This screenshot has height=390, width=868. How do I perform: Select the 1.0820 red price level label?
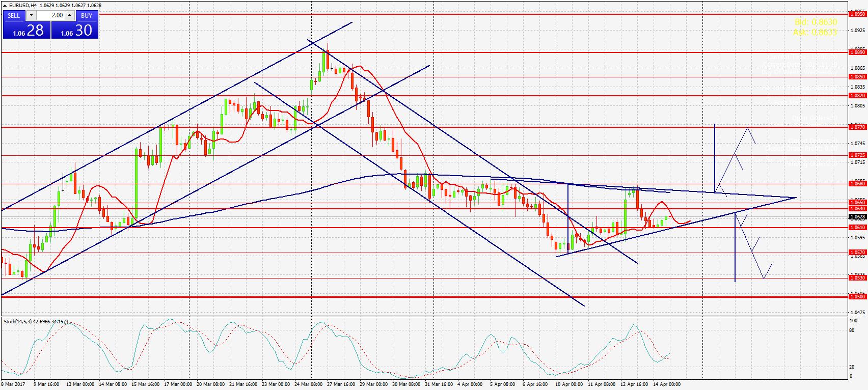[x=857, y=96]
